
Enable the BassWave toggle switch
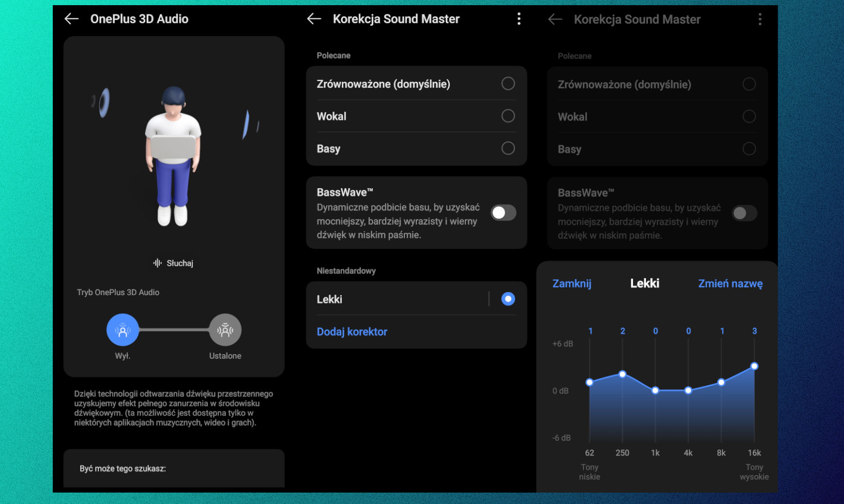coord(503,212)
